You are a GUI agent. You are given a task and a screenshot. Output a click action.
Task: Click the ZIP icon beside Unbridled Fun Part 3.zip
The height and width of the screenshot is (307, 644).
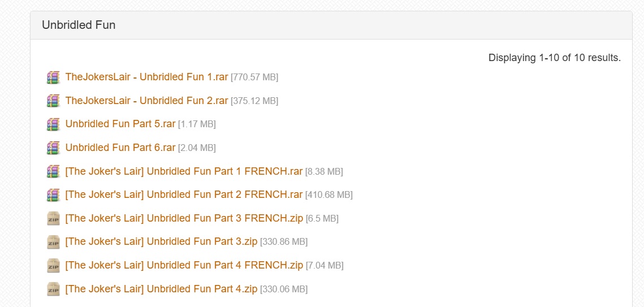pyautogui.click(x=53, y=242)
